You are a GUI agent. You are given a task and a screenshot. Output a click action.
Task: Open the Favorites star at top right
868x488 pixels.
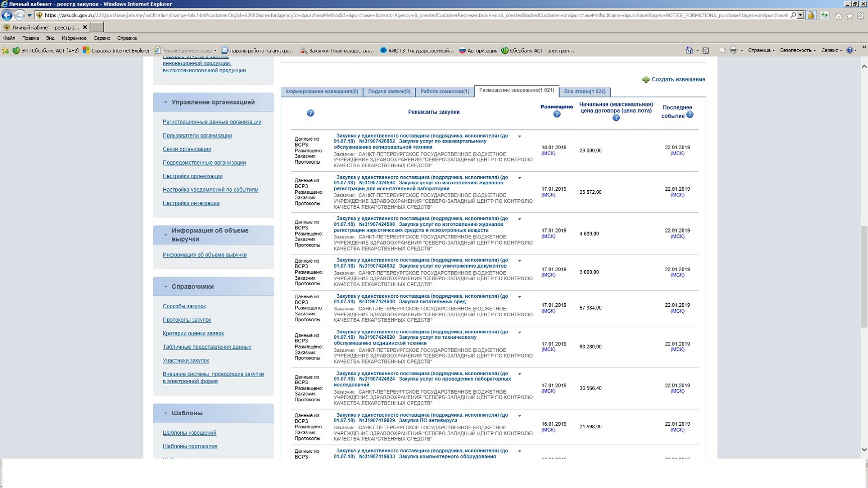tap(850, 16)
